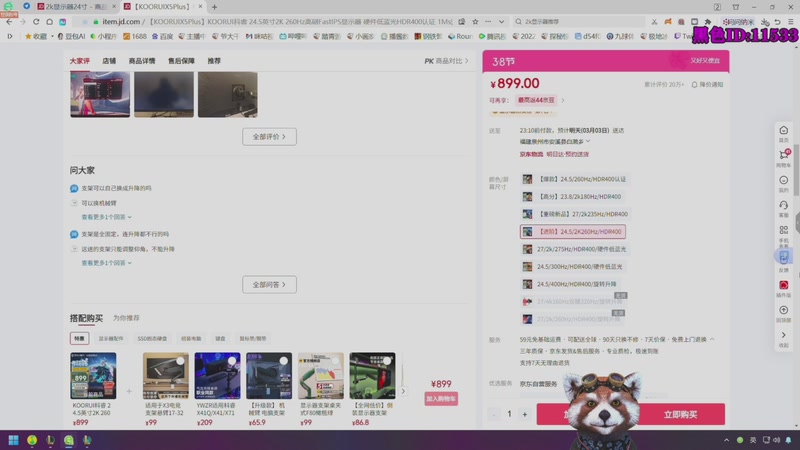The width and height of the screenshot is (800, 450).
Task: Open the 1688 bookmark
Action: click(x=135, y=36)
